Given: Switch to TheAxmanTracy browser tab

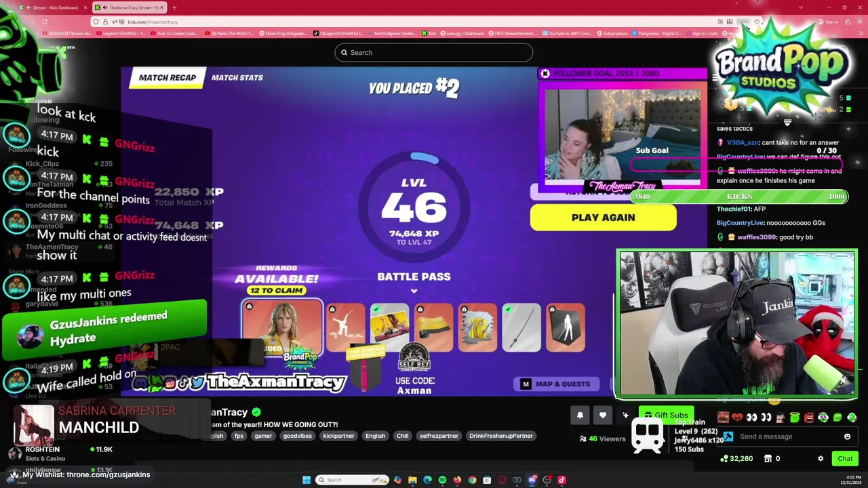Looking at the screenshot, I should coord(129,7).
